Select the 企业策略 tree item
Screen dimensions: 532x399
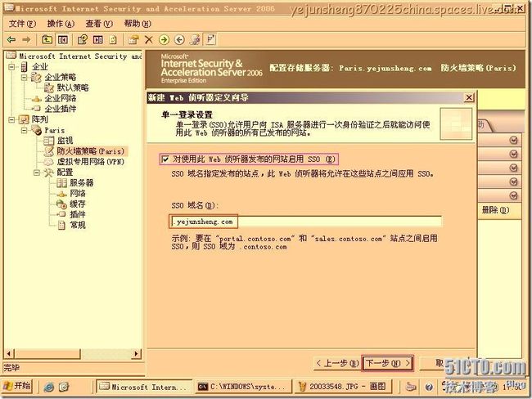(x=61, y=78)
